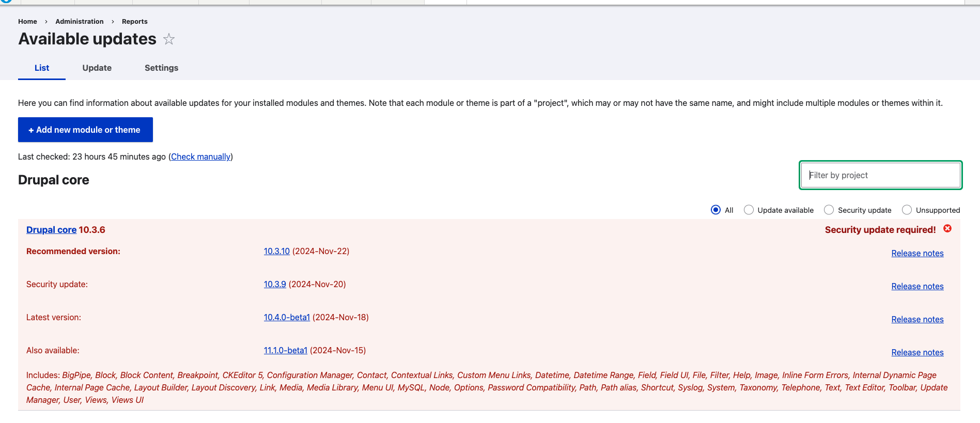
Task: Click Add new module or theme button
Action: [x=85, y=130]
